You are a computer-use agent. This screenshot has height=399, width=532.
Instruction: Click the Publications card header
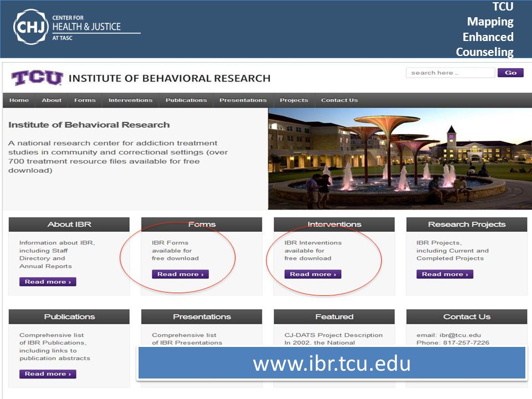click(x=69, y=316)
